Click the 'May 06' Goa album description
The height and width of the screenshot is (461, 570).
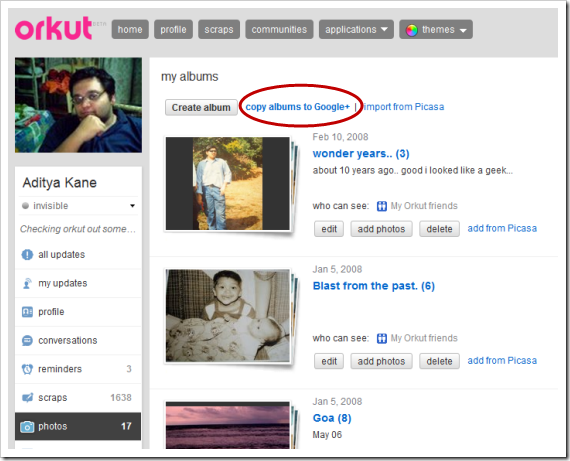pyautogui.click(x=327, y=435)
